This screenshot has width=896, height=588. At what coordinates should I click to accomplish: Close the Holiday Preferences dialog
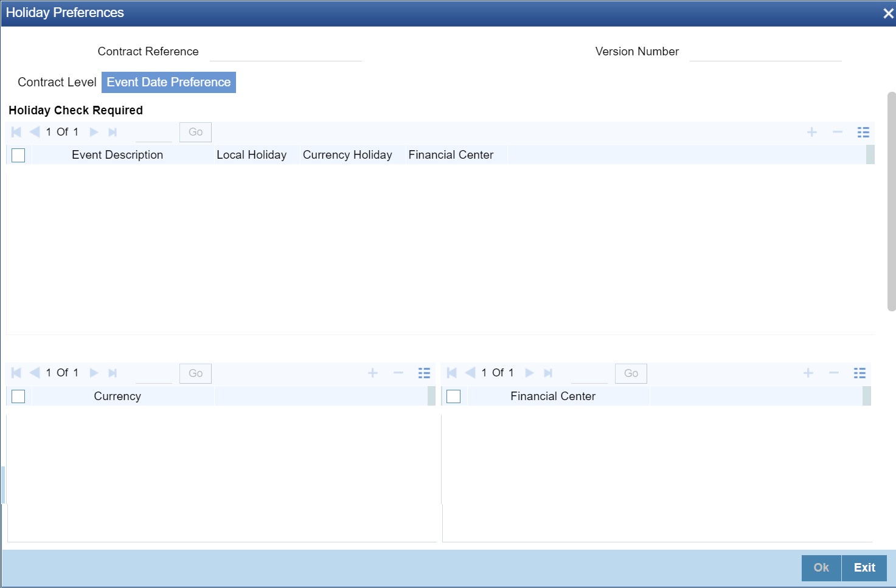888,13
